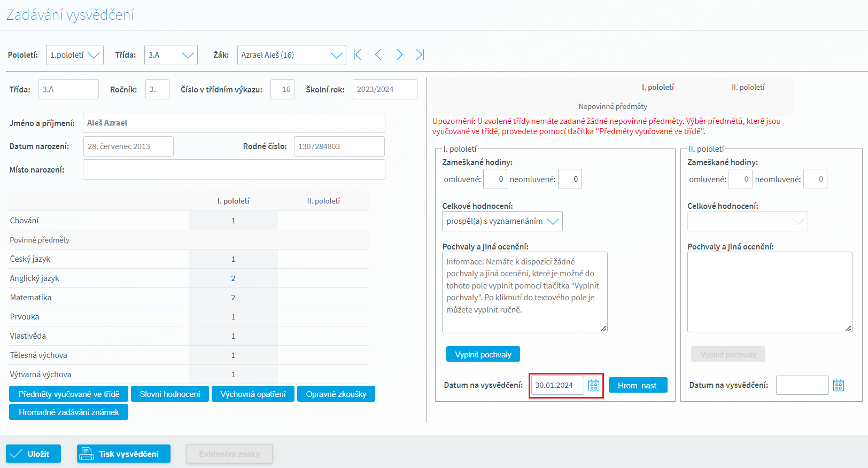Click Matematika I. pololetí grade
The width and height of the screenshot is (868, 468).
(233, 298)
